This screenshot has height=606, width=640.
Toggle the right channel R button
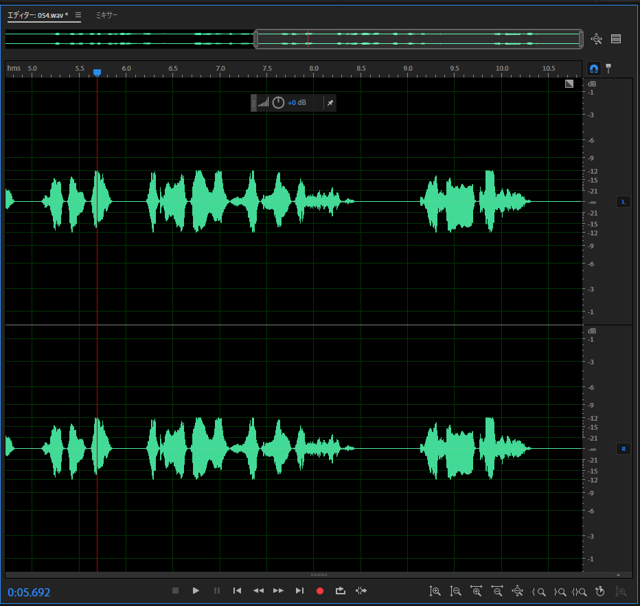click(x=623, y=449)
